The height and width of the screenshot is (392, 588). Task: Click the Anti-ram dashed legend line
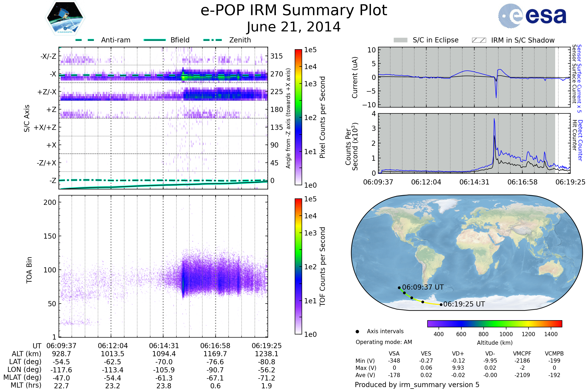[x=85, y=40]
